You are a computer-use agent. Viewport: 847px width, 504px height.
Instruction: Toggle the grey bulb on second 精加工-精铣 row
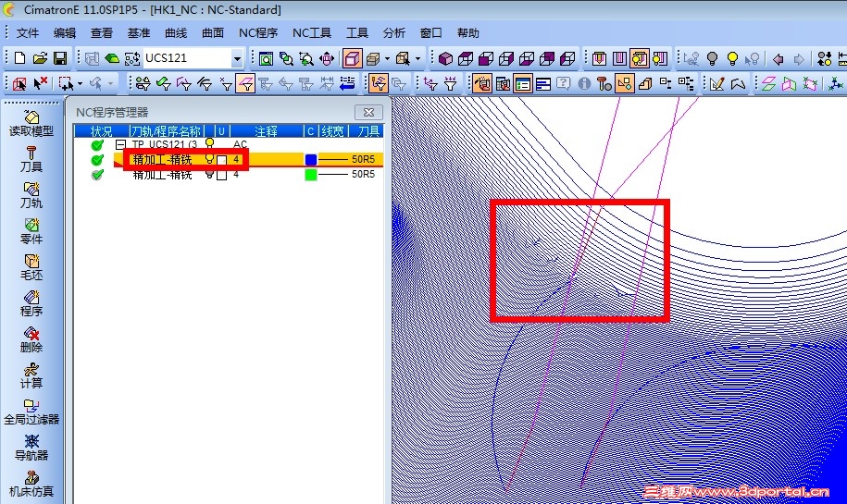point(209,174)
